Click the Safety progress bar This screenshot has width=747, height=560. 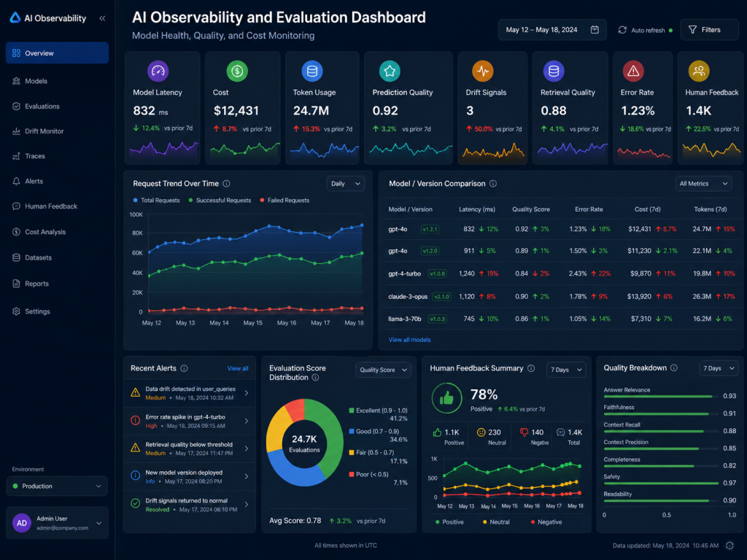pyautogui.click(x=661, y=483)
